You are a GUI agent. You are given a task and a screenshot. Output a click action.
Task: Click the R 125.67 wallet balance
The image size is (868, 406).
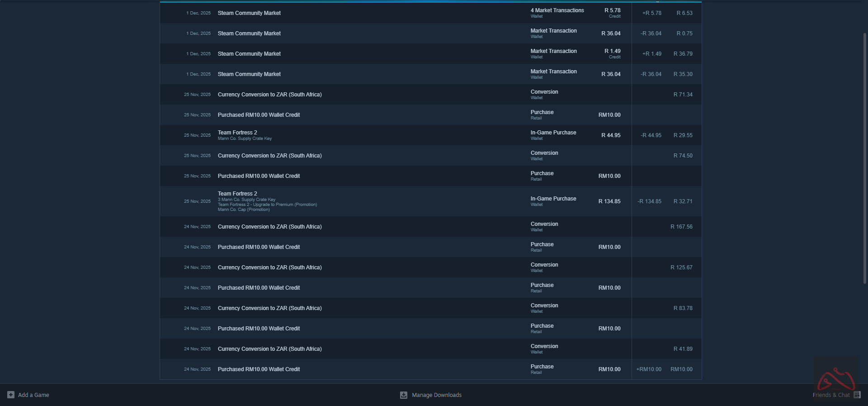point(681,267)
